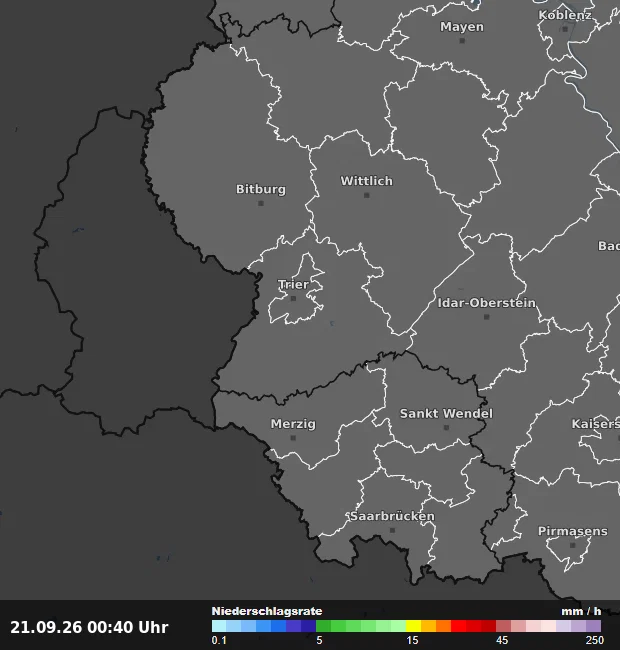Click the Idar-Oberstein city marker
Screen dimensions: 620x650
[487, 317]
